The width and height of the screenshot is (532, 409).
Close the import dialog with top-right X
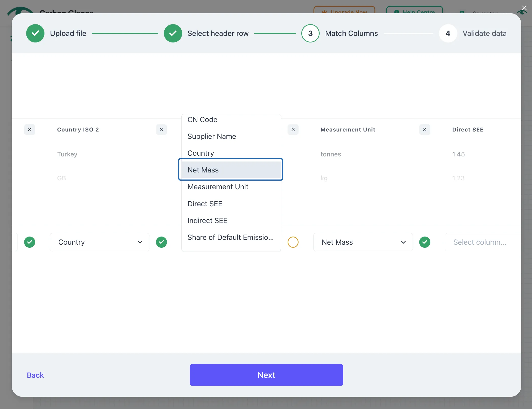click(524, 8)
